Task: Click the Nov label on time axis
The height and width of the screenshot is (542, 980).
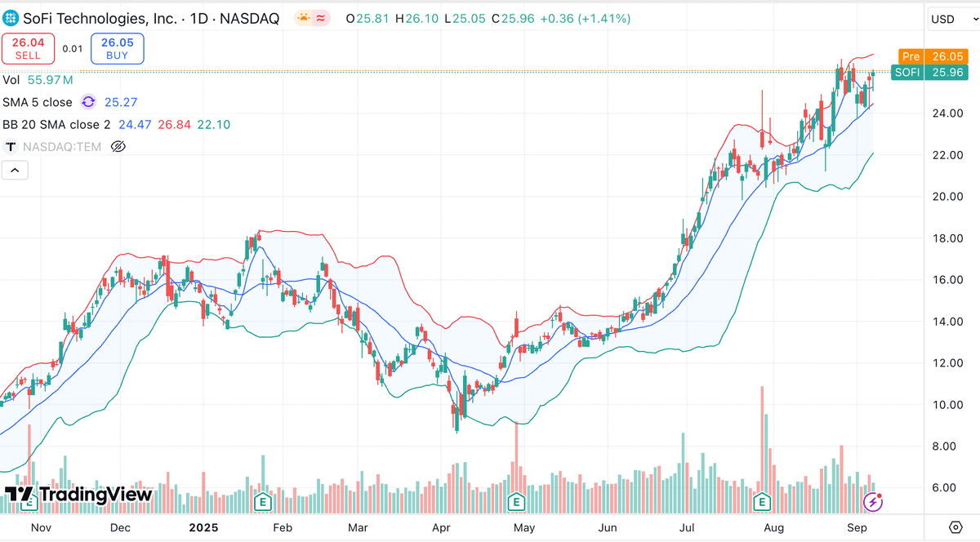Action: [41, 528]
